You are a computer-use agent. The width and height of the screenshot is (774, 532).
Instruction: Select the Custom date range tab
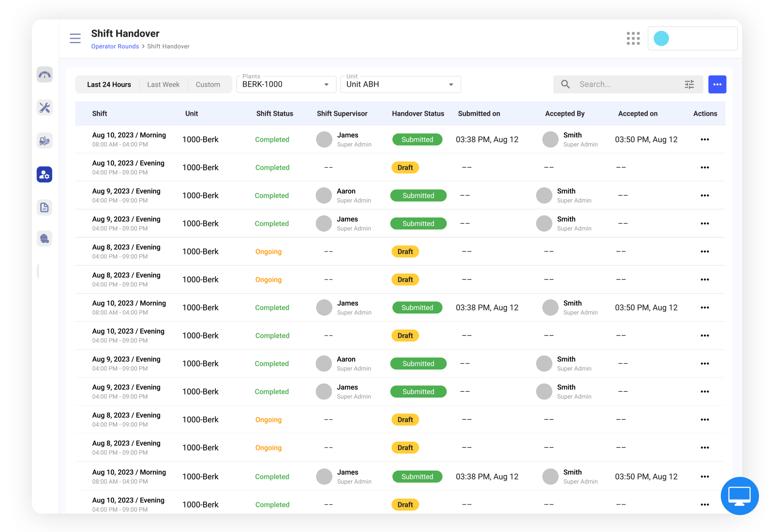(208, 84)
